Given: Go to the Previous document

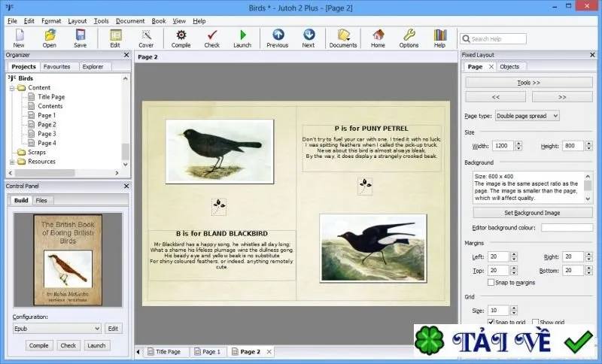Looking at the screenshot, I should point(278,39).
